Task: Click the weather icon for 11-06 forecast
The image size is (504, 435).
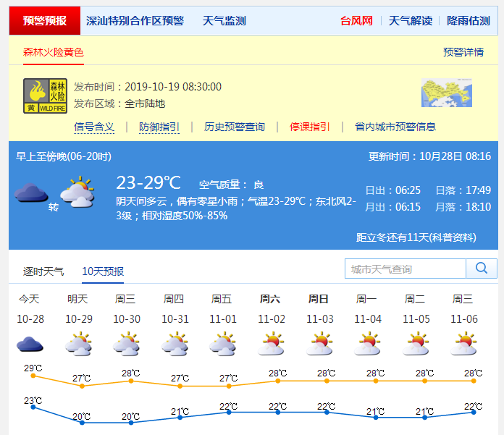Action: point(463,344)
